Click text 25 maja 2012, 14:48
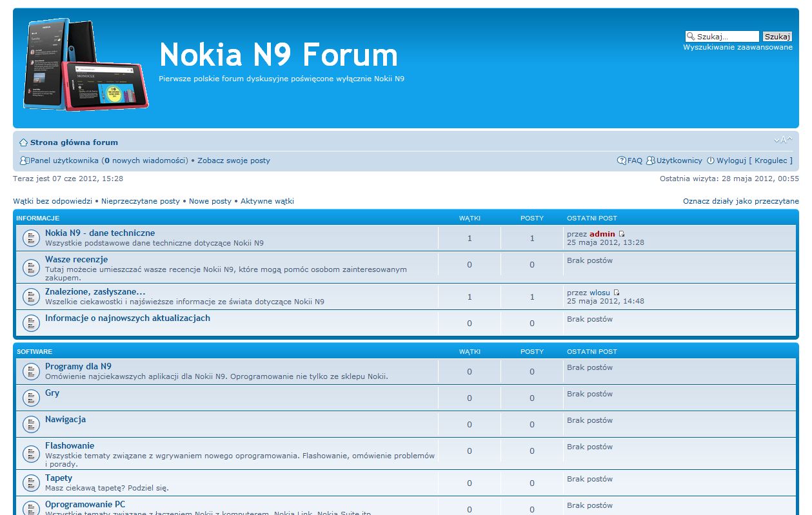The height and width of the screenshot is (515, 812). click(x=606, y=301)
